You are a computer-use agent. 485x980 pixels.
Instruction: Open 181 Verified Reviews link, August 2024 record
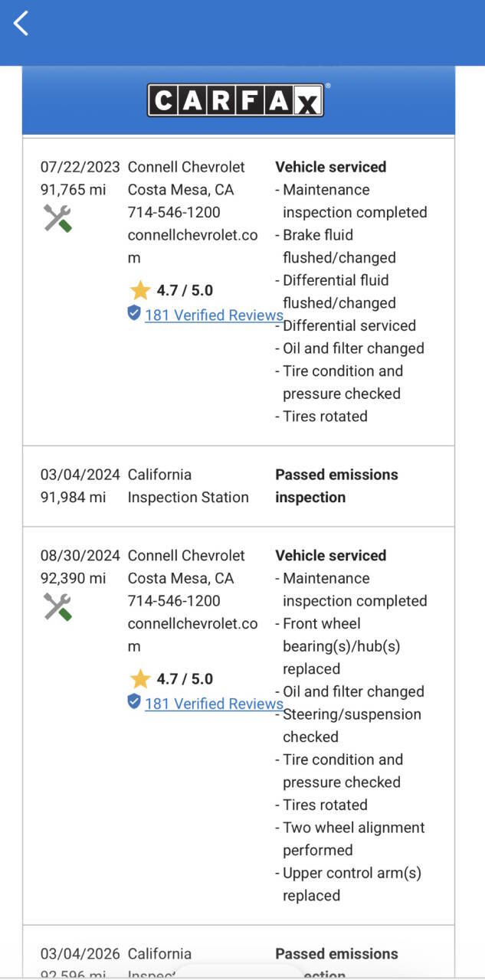point(214,704)
